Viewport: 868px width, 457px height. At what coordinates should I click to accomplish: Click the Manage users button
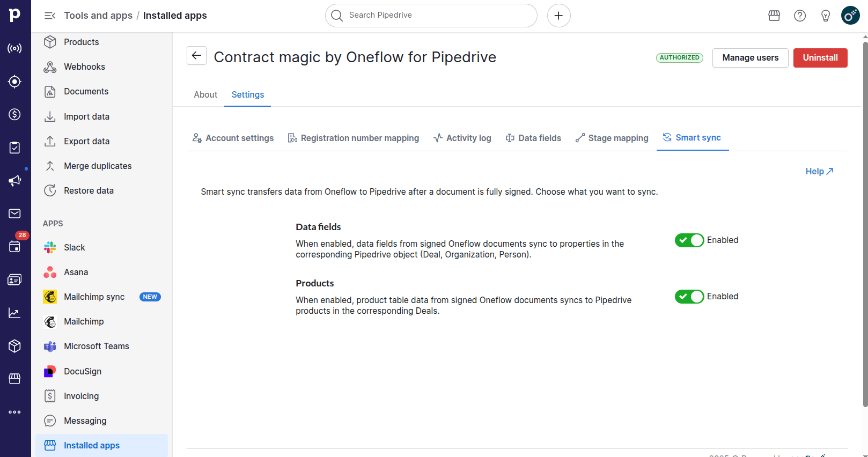pyautogui.click(x=750, y=58)
